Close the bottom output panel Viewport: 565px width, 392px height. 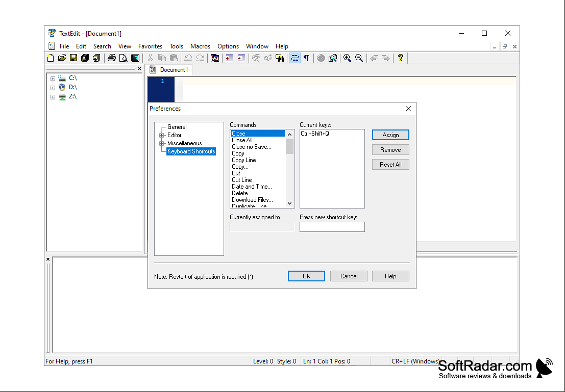48,259
